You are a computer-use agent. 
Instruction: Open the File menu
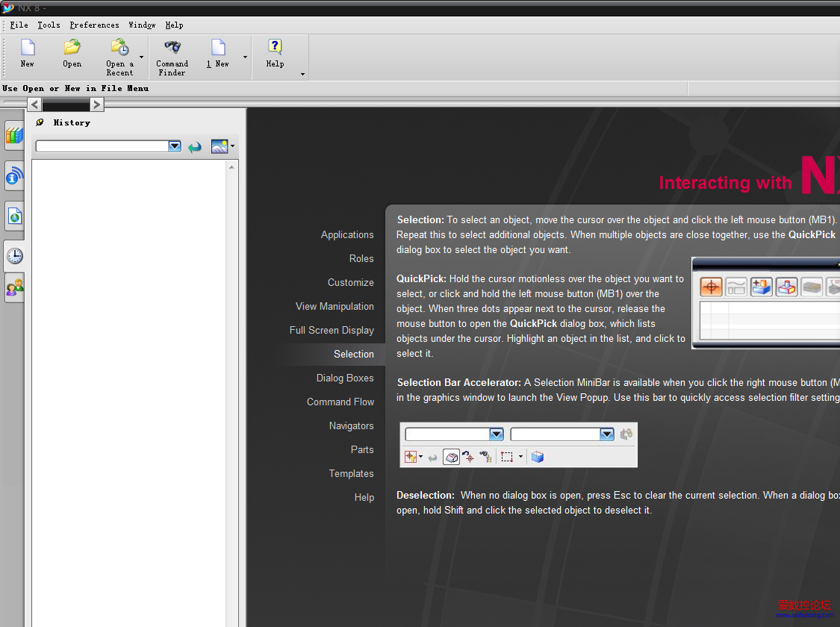tap(19, 25)
